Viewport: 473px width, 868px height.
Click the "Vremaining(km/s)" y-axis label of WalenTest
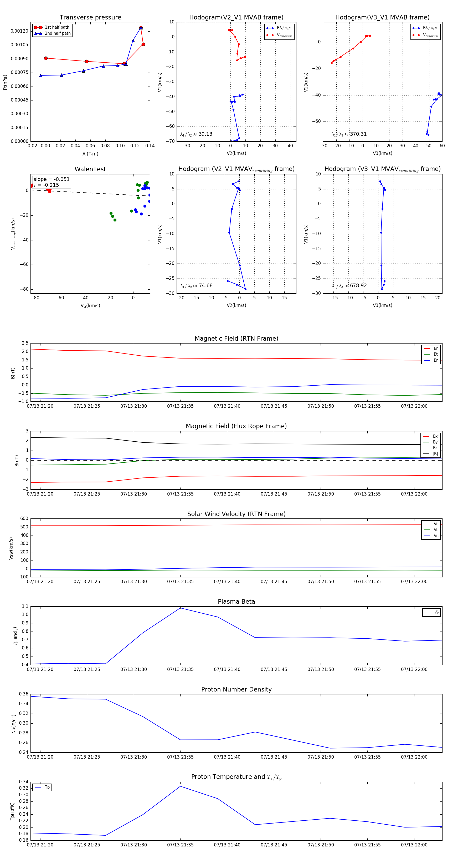[x=13, y=234]
